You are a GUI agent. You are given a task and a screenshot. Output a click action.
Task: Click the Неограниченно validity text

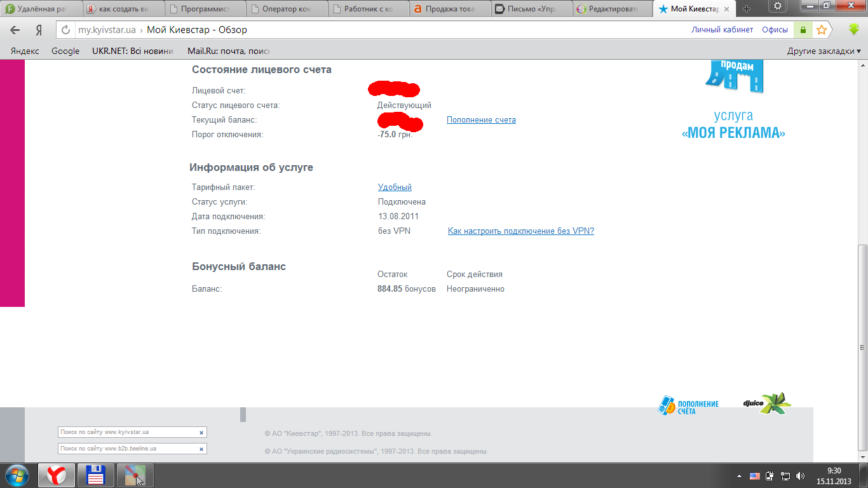pyautogui.click(x=475, y=288)
